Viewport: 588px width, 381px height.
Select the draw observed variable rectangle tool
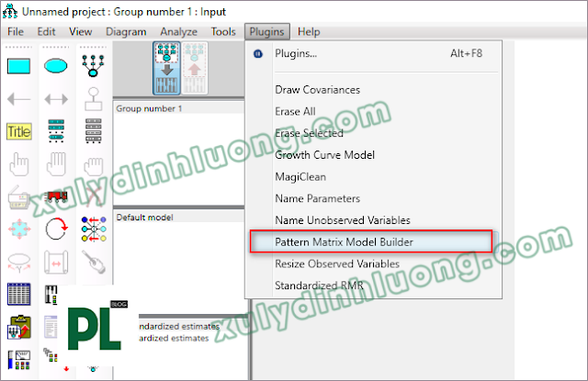click(x=18, y=66)
